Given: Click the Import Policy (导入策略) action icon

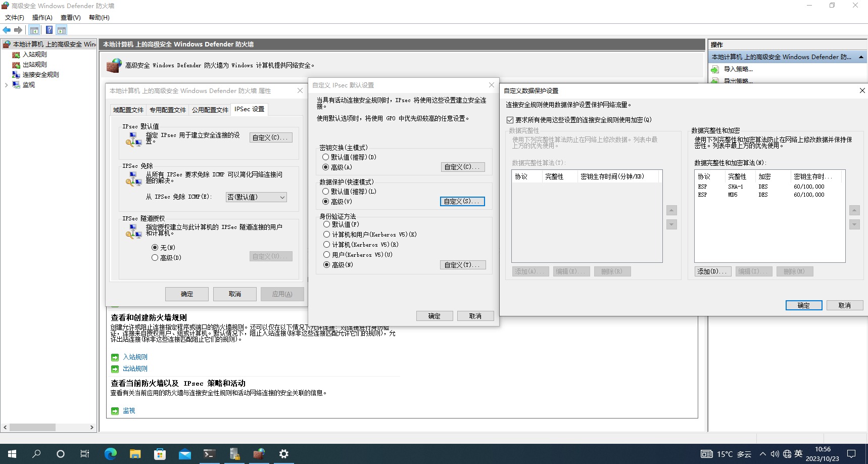Looking at the screenshot, I should [x=715, y=69].
